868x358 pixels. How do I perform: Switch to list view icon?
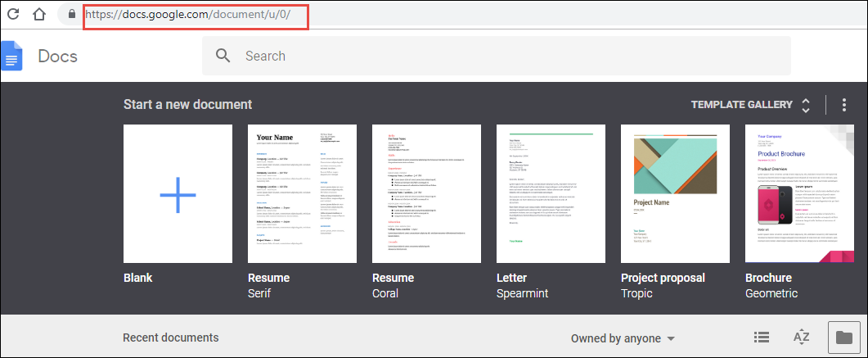click(x=762, y=337)
